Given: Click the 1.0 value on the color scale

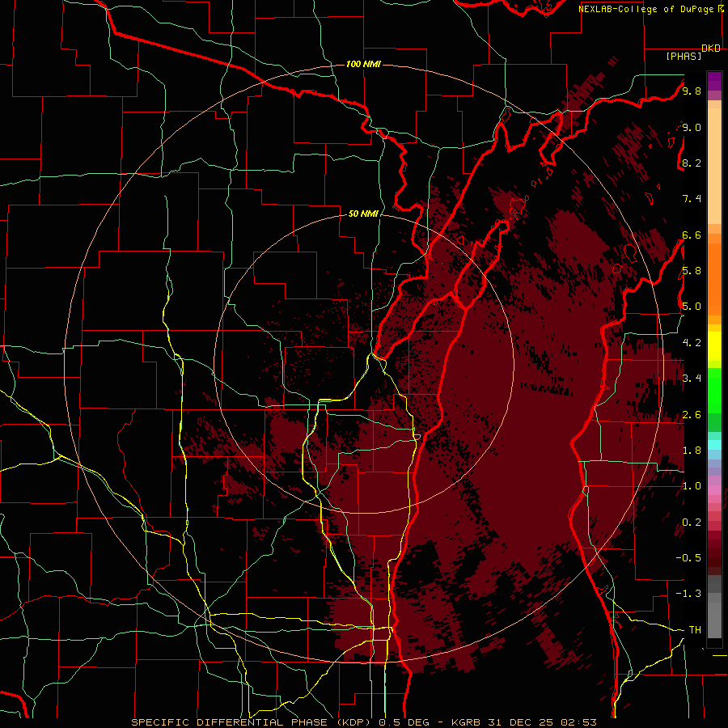Looking at the screenshot, I should pos(692,486).
